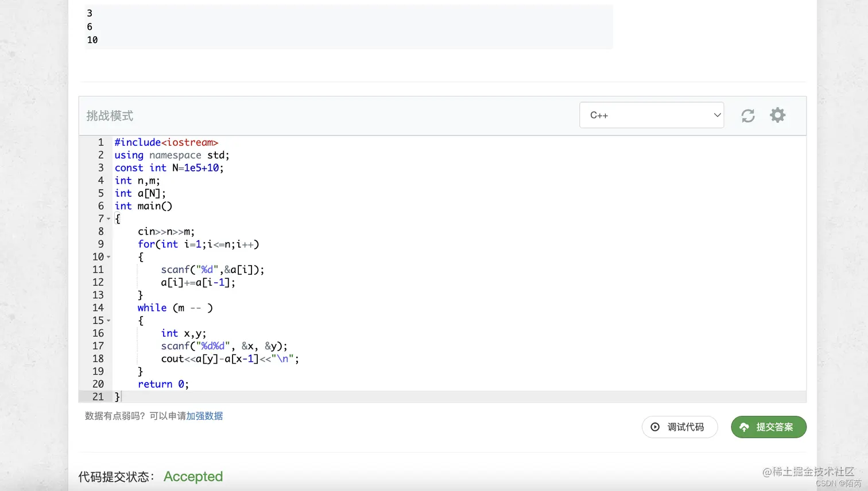Viewport: 868px width, 491px height.
Task: Open editor settings gear icon
Action: [777, 115]
